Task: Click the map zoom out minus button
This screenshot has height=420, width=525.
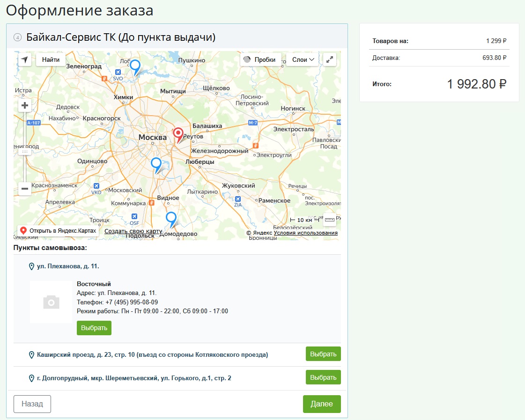Action: (x=25, y=188)
